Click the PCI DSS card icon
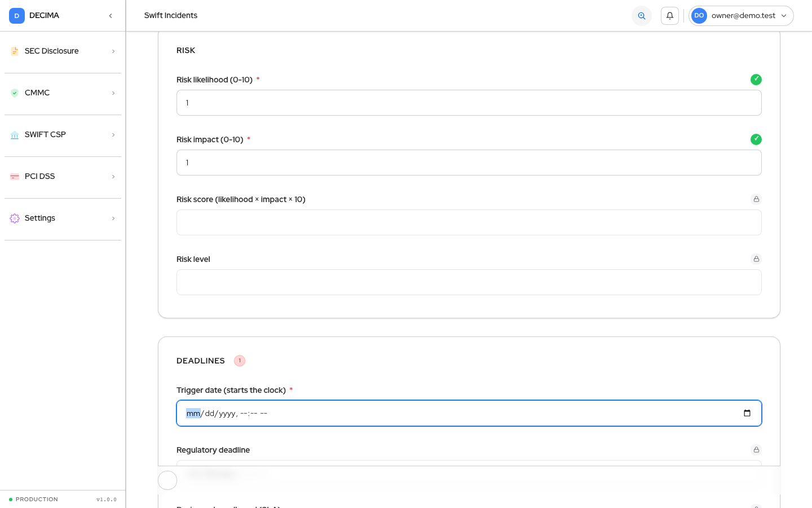Image resolution: width=812 pixels, height=508 pixels. (x=15, y=177)
